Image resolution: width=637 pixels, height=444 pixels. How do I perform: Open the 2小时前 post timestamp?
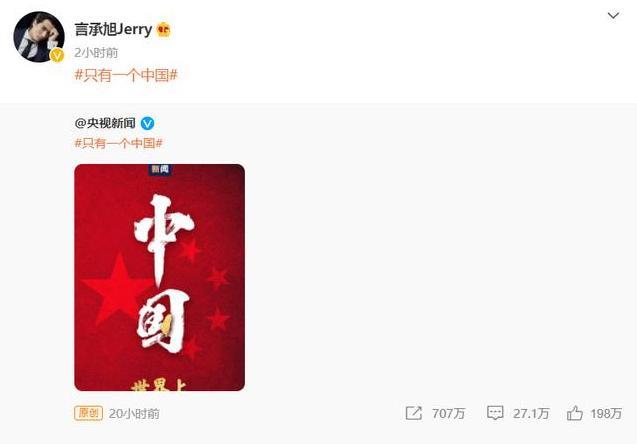pyautogui.click(x=96, y=52)
